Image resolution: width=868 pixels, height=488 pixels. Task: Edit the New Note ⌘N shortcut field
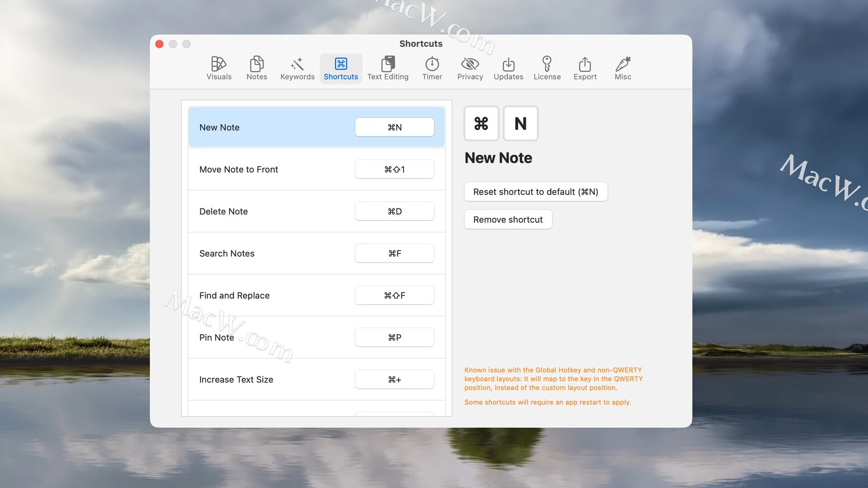coord(394,127)
